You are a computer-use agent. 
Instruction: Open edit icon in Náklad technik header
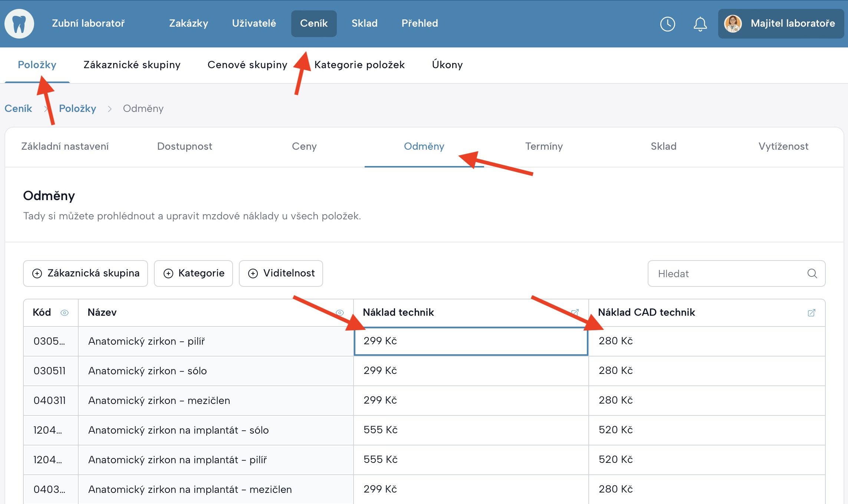(x=575, y=313)
